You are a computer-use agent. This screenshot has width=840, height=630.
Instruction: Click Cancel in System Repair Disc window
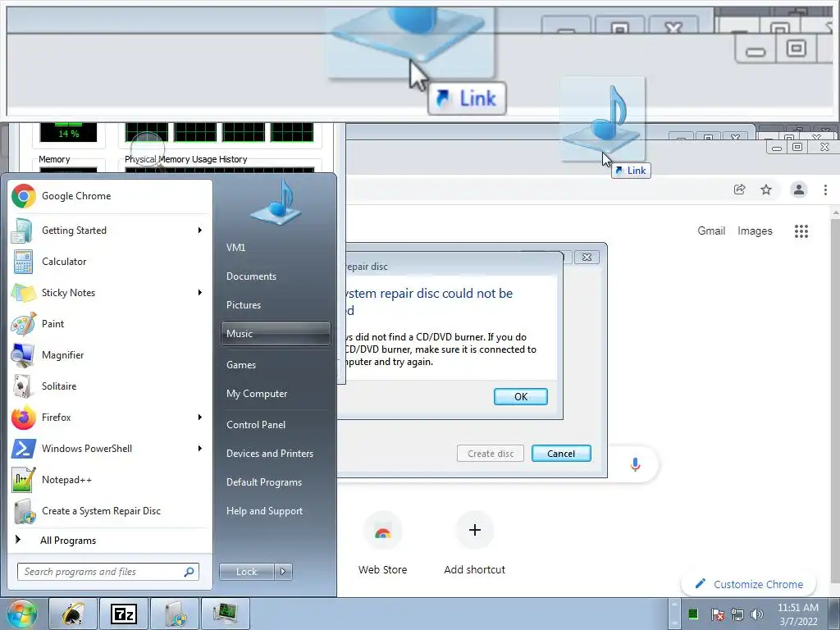(x=561, y=453)
